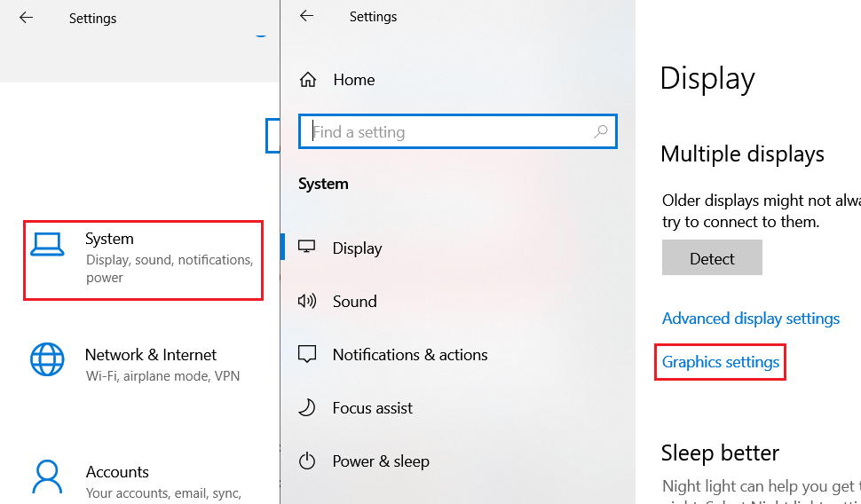Open the Graphics settings link
The width and height of the screenshot is (861, 504).
[720, 361]
